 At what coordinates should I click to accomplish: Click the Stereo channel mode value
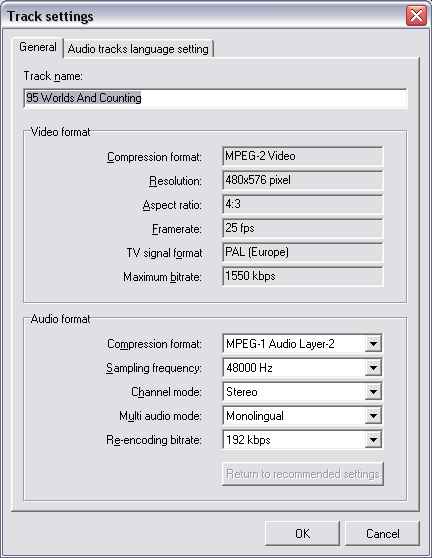tap(302, 392)
